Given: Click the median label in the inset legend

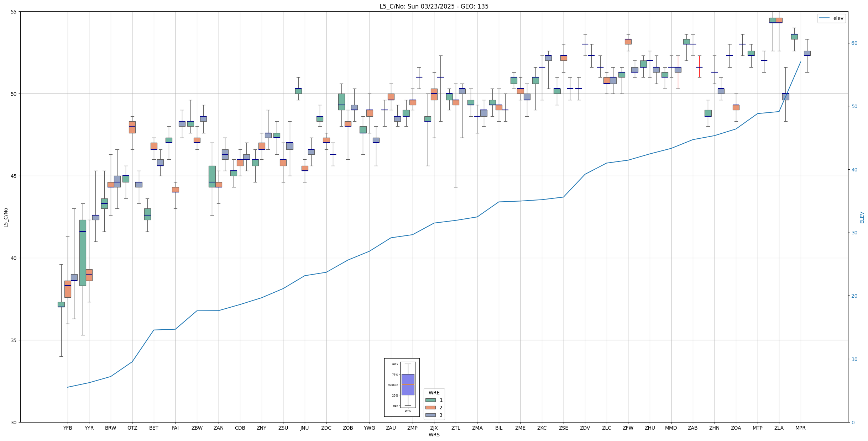Looking at the screenshot, I should (393, 385).
